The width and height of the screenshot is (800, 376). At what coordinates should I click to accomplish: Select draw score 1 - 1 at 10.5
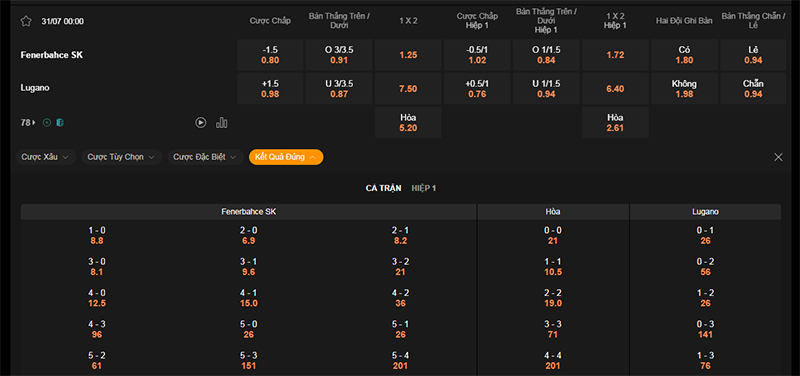[x=553, y=267]
